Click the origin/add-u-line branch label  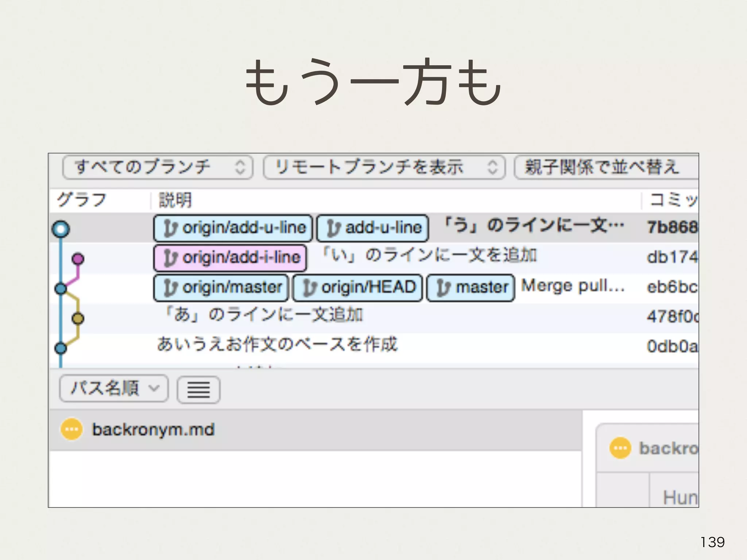click(x=233, y=228)
